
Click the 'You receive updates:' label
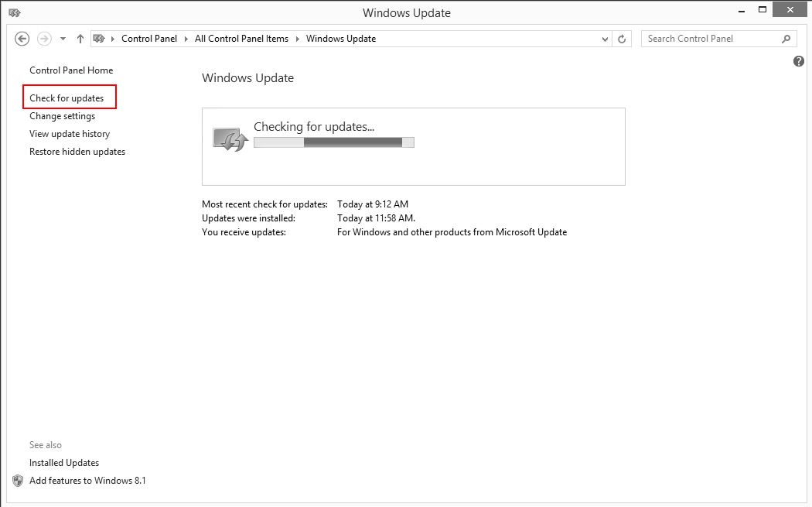pyautogui.click(x=244, y=232)
